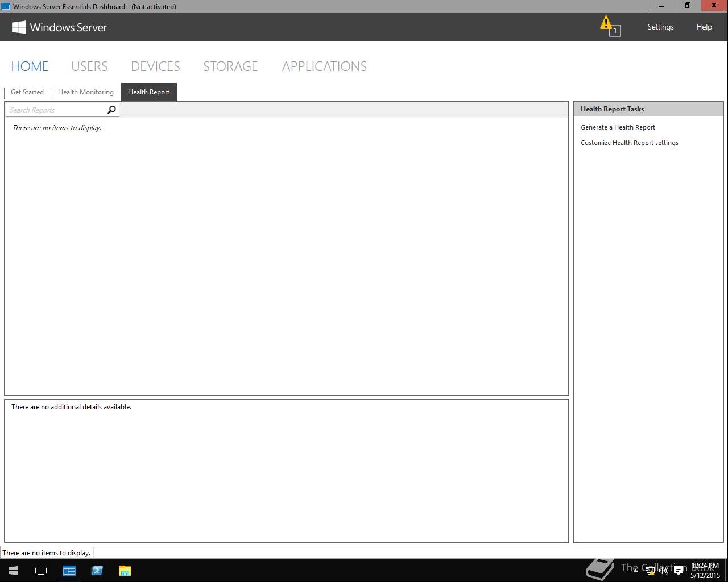Click Generate a Health Report
Viewport: 728px width, 582px height.
click(x=618, y=127)
